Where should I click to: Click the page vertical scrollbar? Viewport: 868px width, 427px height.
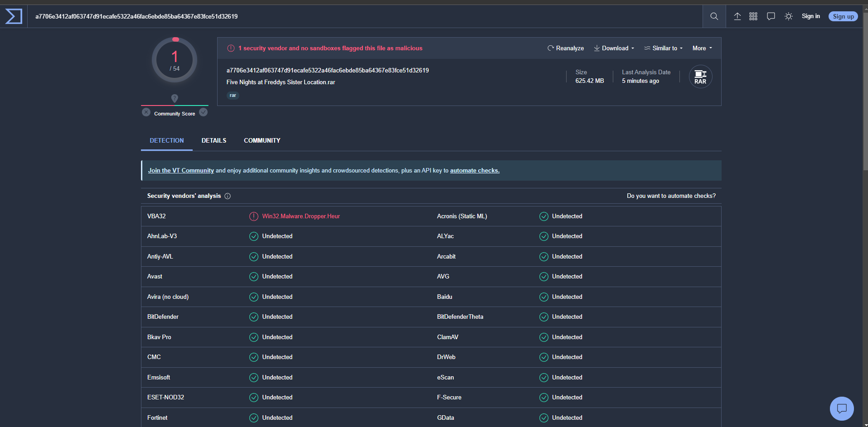865,91
